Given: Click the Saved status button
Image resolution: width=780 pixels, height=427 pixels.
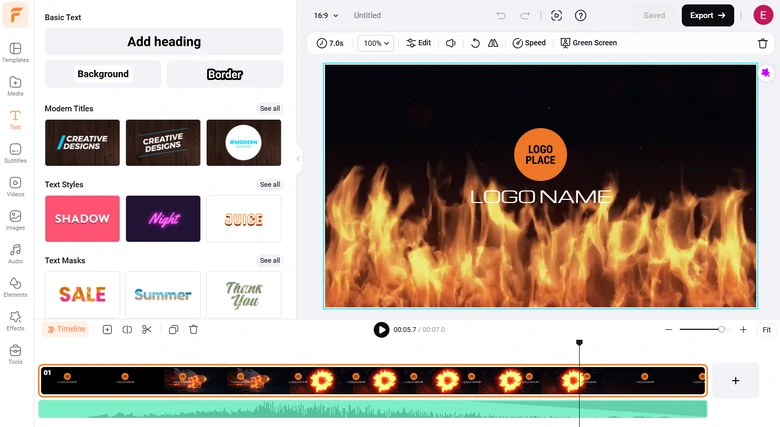Looking at the screenshot, I should click(x=654, y=15).
